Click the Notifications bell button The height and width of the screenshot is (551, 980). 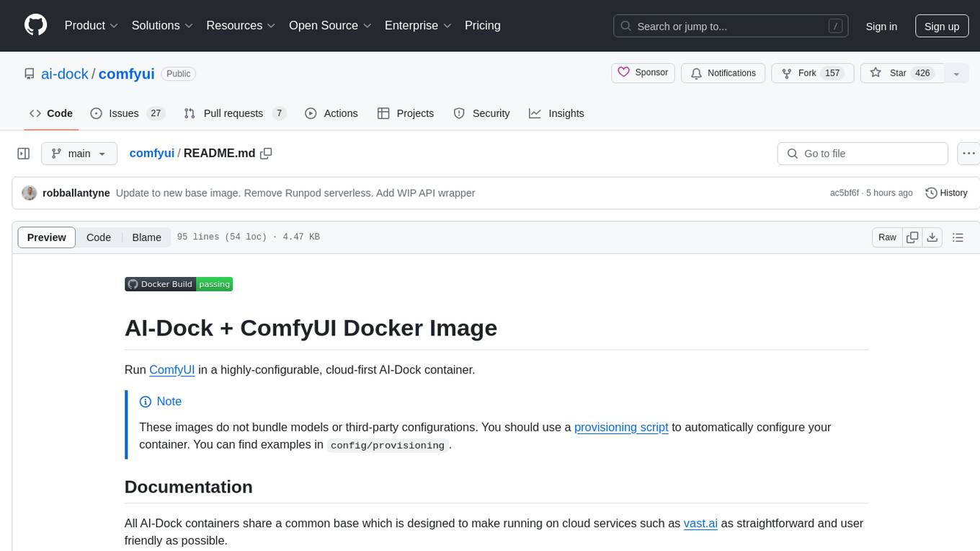723,73
